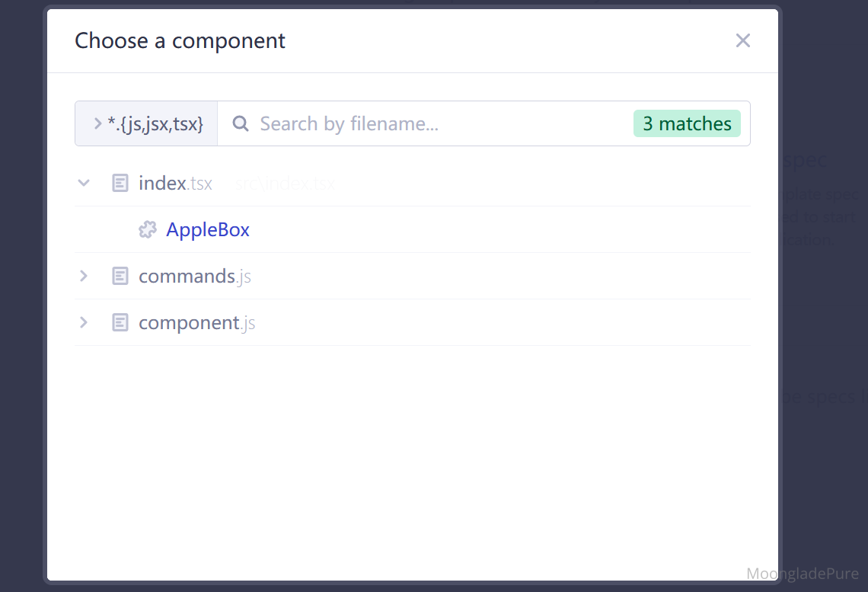Click the MoongladePure watermark text

[803, 574]
